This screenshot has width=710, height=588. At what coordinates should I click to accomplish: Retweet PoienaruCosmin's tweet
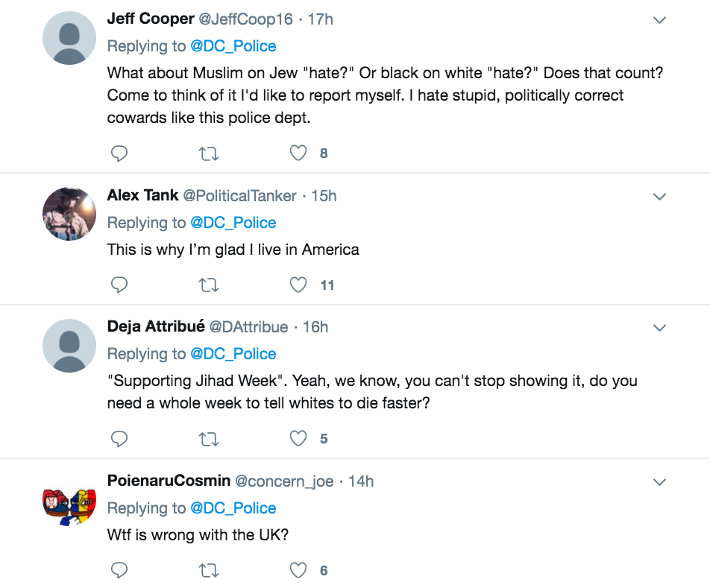pyautogui.click(x=209, y=571)
